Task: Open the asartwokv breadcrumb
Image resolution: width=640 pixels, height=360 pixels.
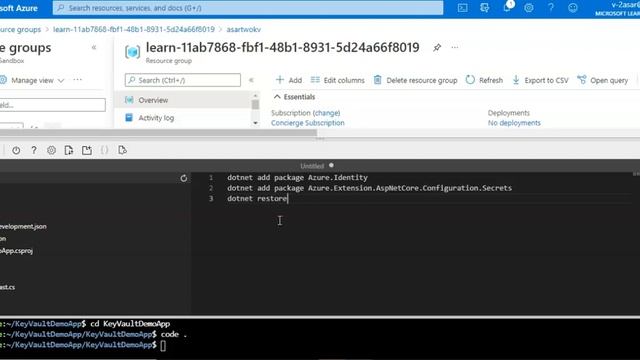Action: 244,29
